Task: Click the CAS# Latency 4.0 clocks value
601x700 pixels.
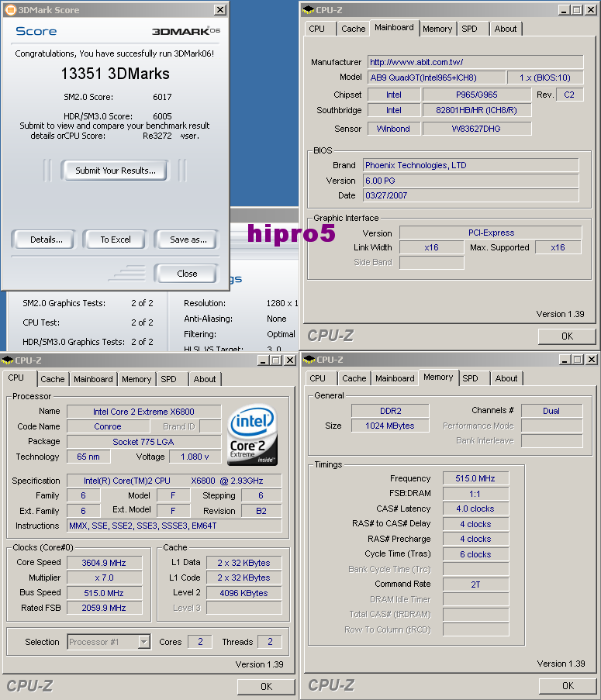Action: 475,509
